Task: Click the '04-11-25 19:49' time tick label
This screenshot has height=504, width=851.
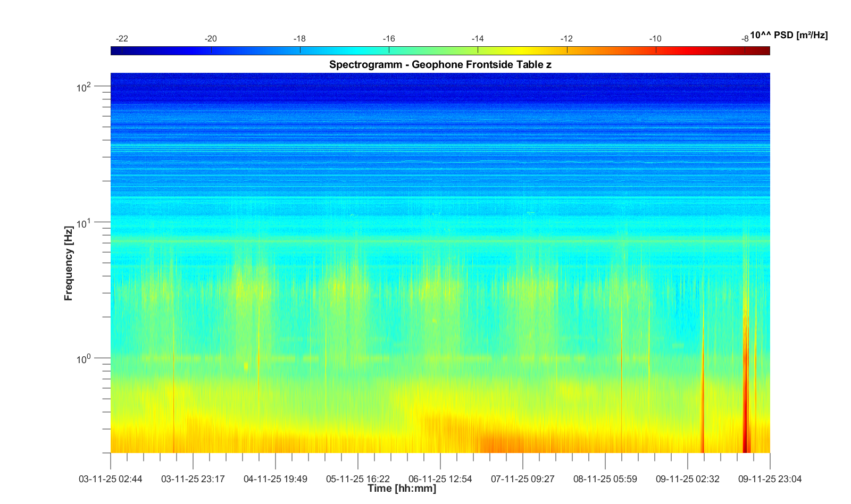Action: click(275, 479)
